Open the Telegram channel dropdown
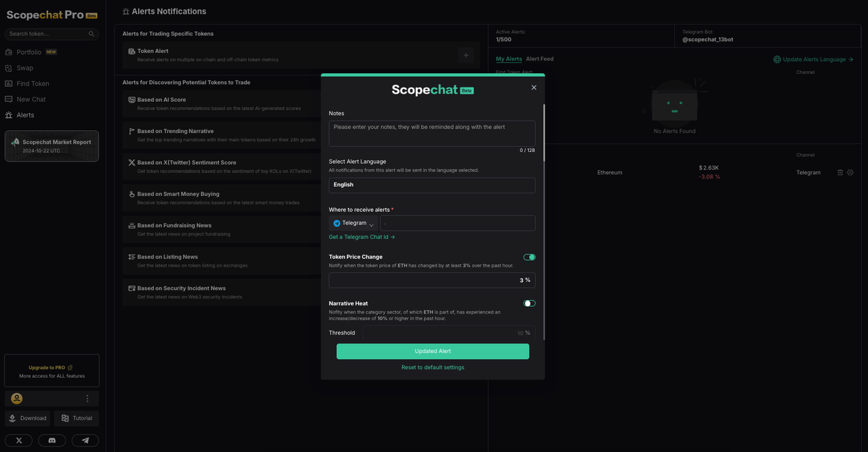 353,223
